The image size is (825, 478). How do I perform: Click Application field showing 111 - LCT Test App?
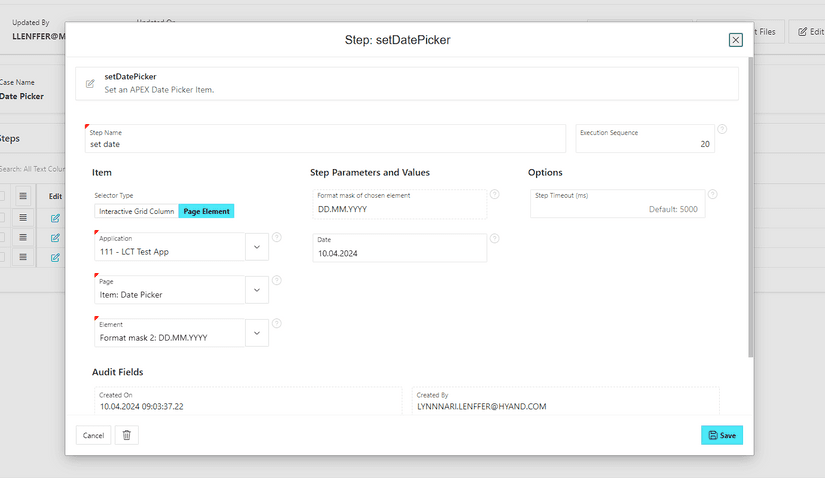click(169, 247)
